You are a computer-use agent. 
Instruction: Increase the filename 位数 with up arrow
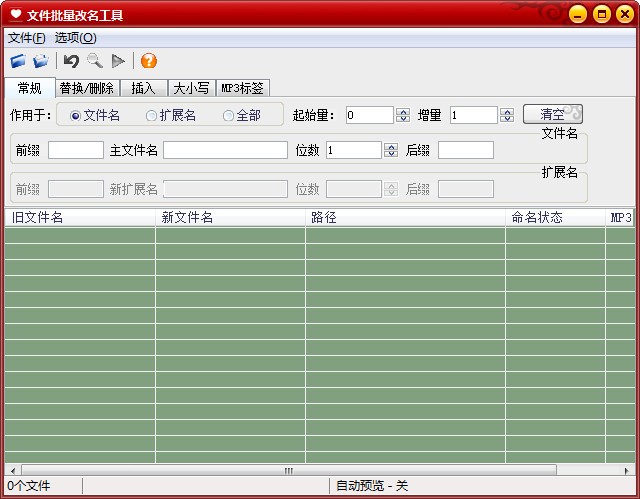391,146
